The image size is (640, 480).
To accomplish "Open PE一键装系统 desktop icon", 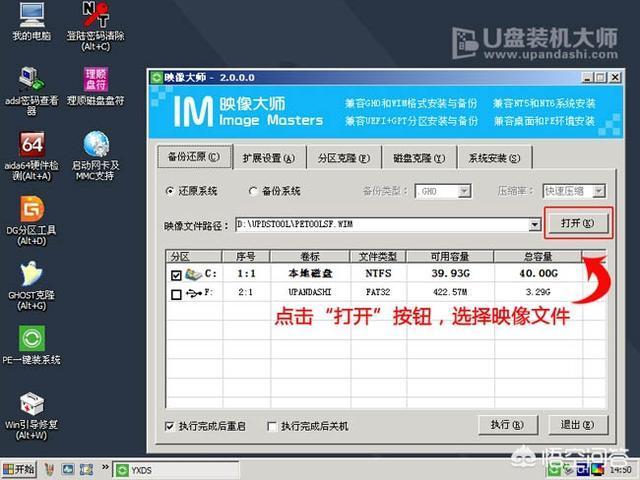I will 32,345.
